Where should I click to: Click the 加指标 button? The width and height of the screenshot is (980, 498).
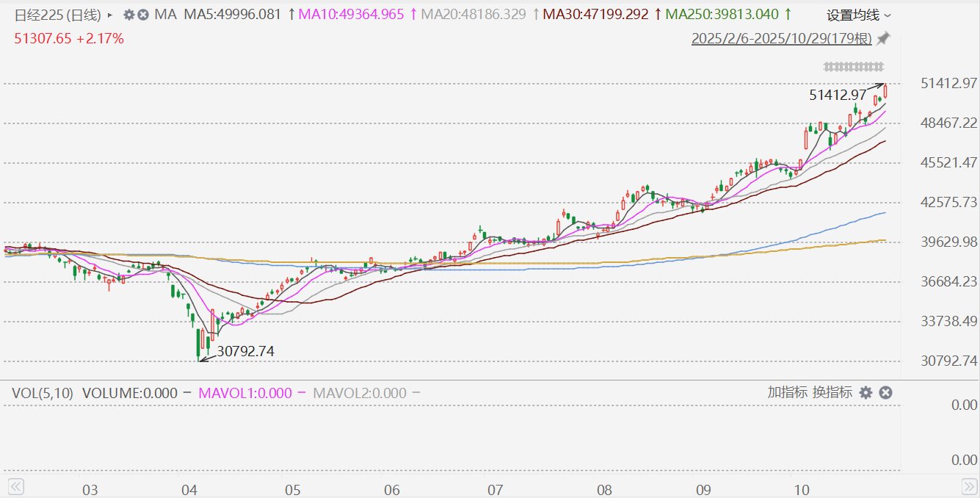pos(788,393)
